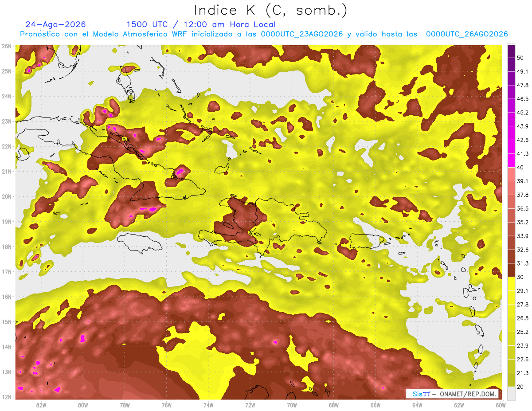Click the title 'Indice K (C, somb.)'
The image size is (532, 411).
click(x=271, y=11)
